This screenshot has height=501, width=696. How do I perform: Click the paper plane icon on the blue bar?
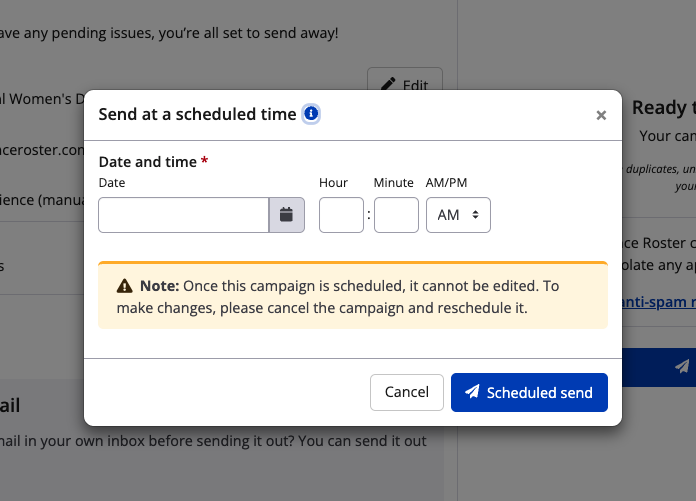pyautogui.click(x=682, y=366)
